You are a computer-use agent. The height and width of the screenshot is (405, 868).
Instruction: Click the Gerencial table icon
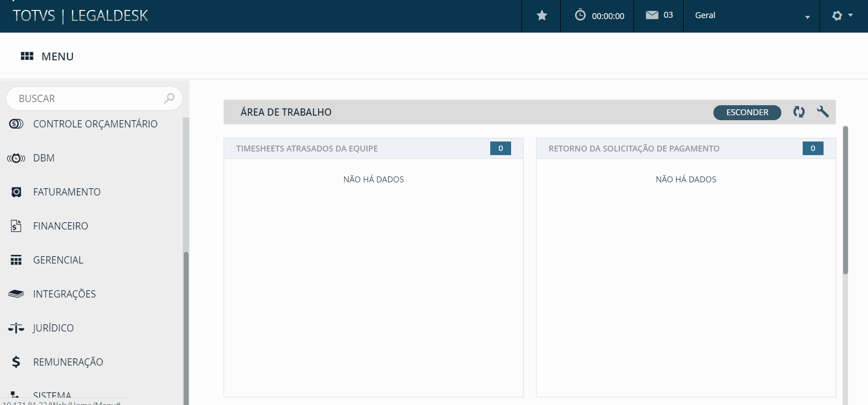point(16,260)
